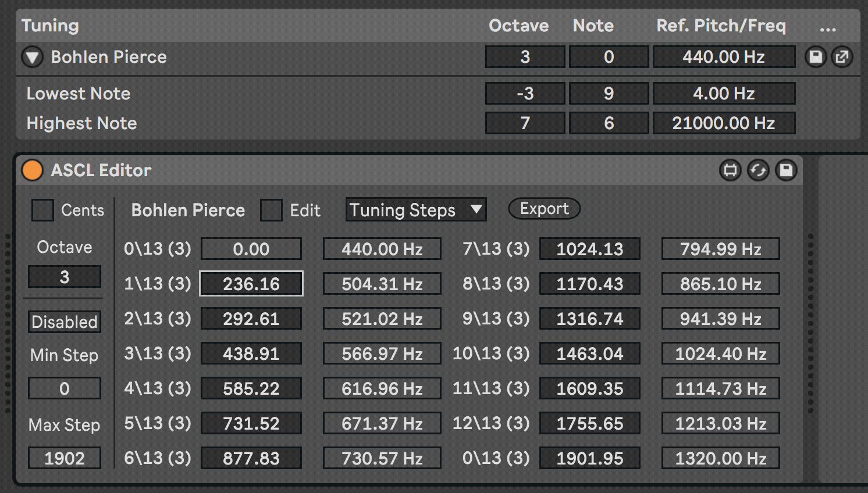The image size is (868, 493).
Task: Select the 236.16 cents field
Action: point(251,284)
